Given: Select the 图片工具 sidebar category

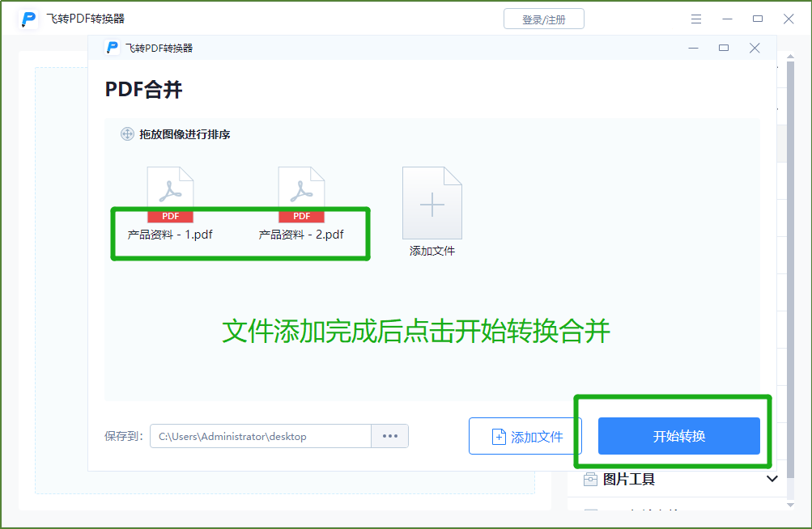Looking at the screenshot, I should tap(629, 480).
